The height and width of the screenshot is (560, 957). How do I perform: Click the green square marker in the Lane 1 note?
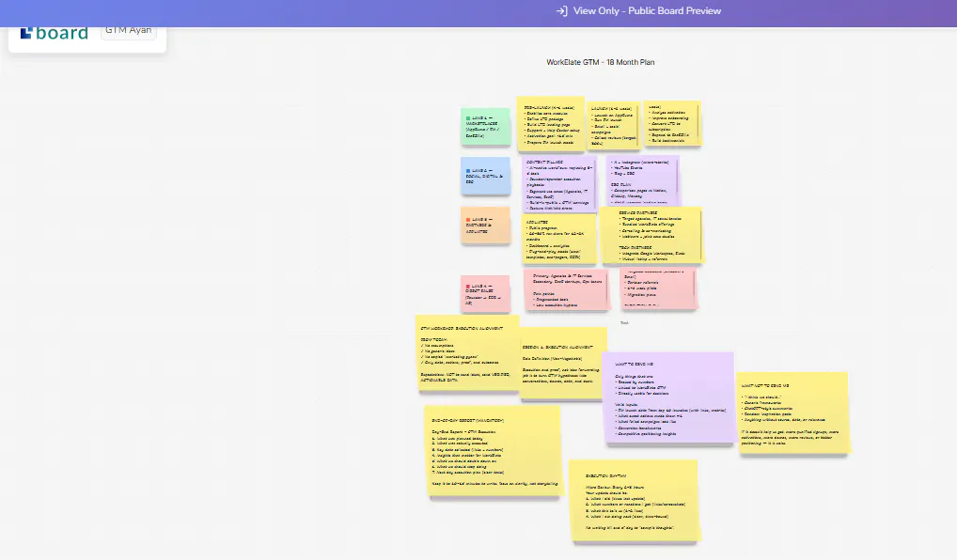tap(468, 118)
